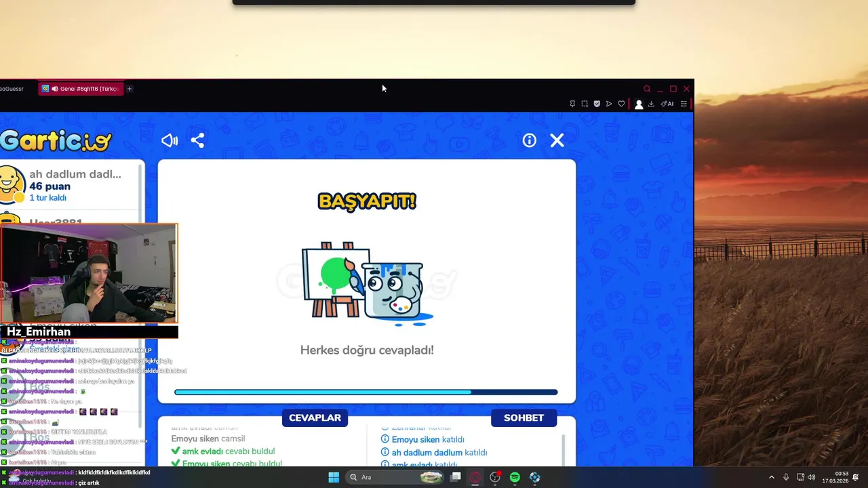
Task: Click 'Emoyu siken katıldı' chat line
Action: coord(422,440)
